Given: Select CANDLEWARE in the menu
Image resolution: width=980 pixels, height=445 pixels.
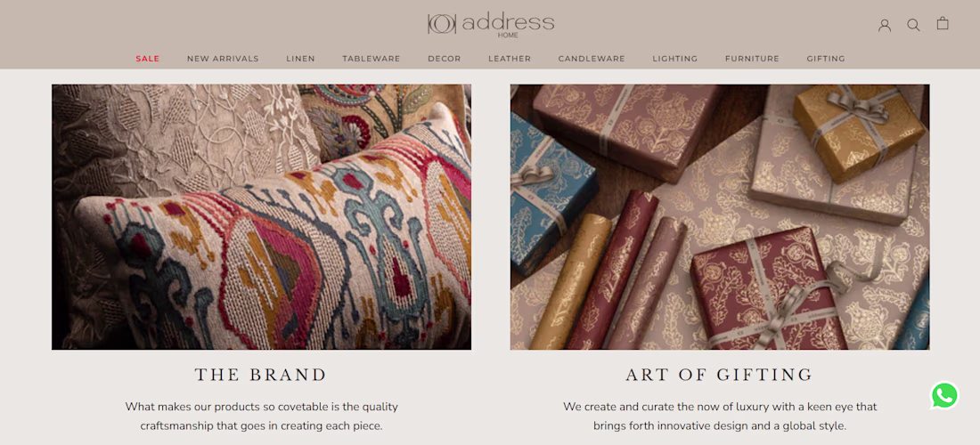Looking at the screenshot, I should tap(592, 59).
